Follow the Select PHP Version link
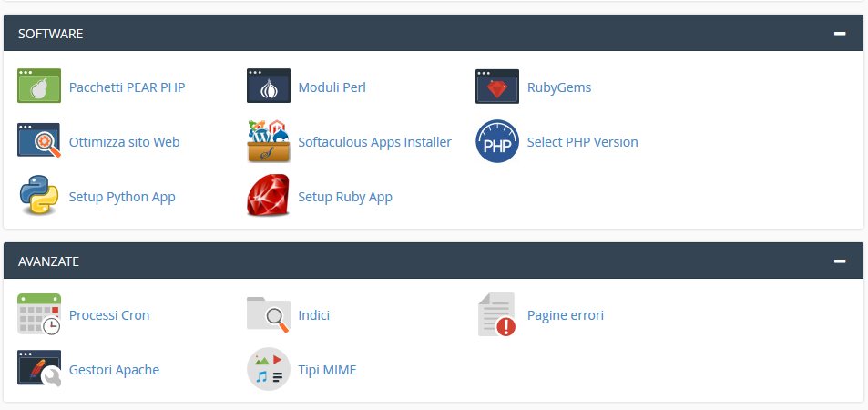The image size is (868, 410). (x=582, y=142)
